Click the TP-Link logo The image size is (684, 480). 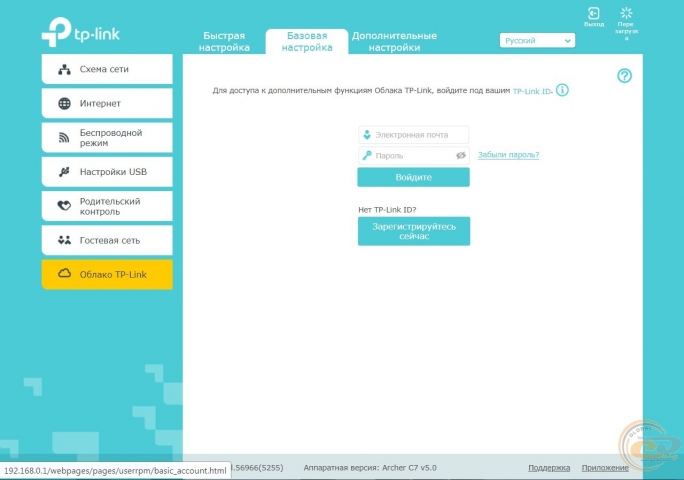click(x=81, y=32)
